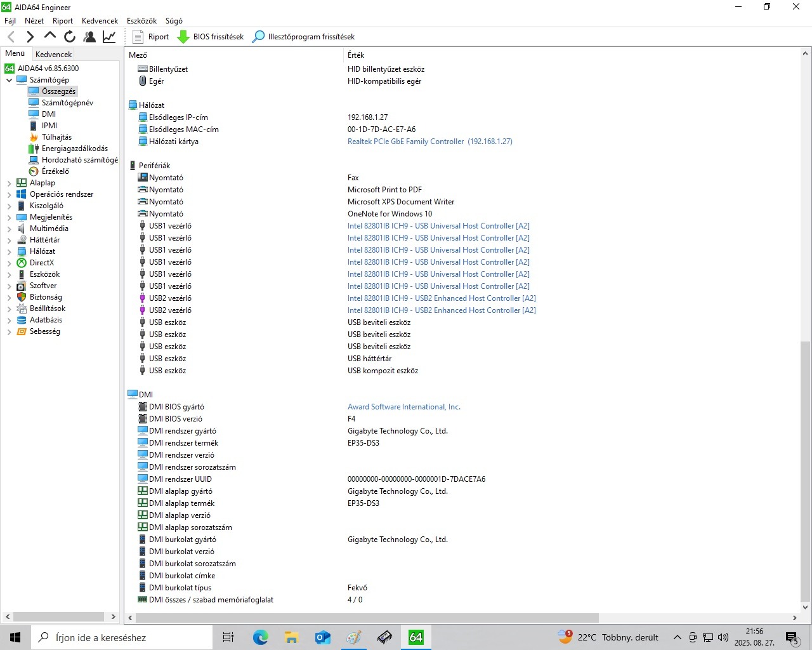Viewport: 812px width, 650px height.
Task: Switch to the Kedvencek tab
Action: pyautogui.click(x=54, y=55)
